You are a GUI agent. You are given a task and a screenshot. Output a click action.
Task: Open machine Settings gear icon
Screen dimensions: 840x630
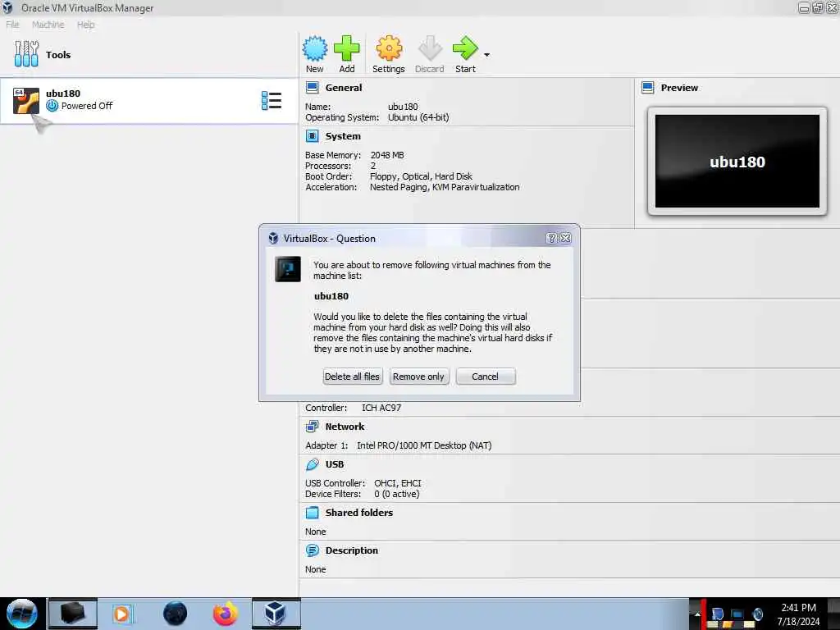click(x=389, y=48)
